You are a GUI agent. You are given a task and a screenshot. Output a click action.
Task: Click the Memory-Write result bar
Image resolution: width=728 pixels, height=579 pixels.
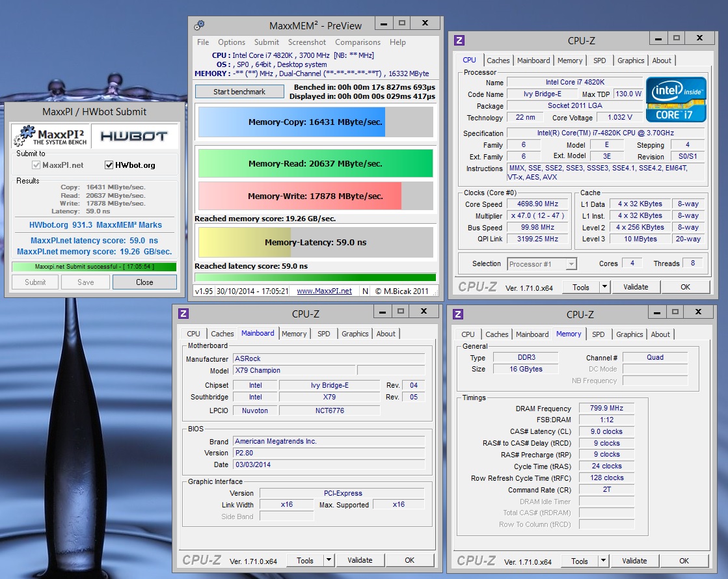pyautogui.click(x=316, y=196)
